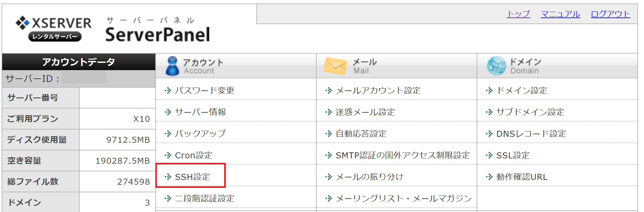Open Cron設定
This screenshot has width=644, height=212.
pyautogui.click(x=194, y=155)
